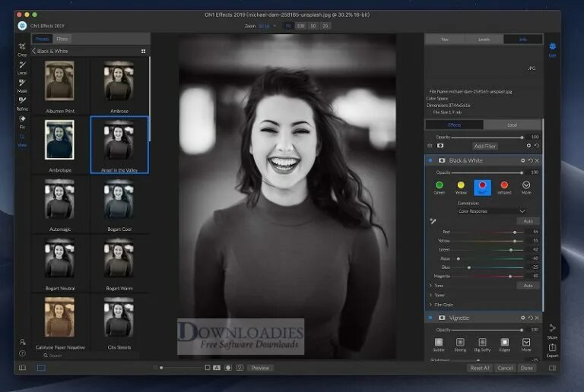Click the Edit module icon at right edge

click(x=552, y=49)
